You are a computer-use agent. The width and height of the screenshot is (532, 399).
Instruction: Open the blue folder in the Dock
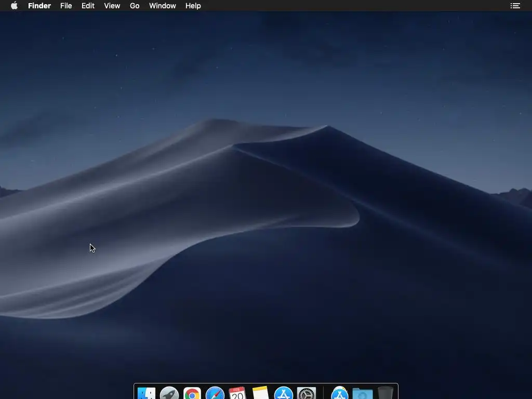point(362,394)
